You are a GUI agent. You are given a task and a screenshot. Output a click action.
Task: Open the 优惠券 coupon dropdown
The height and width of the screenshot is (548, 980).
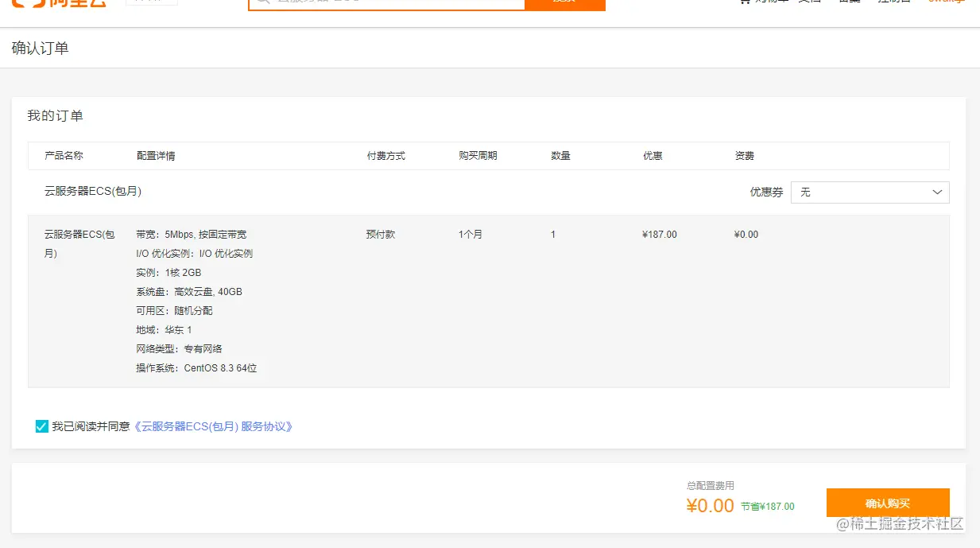pos(870,192)
